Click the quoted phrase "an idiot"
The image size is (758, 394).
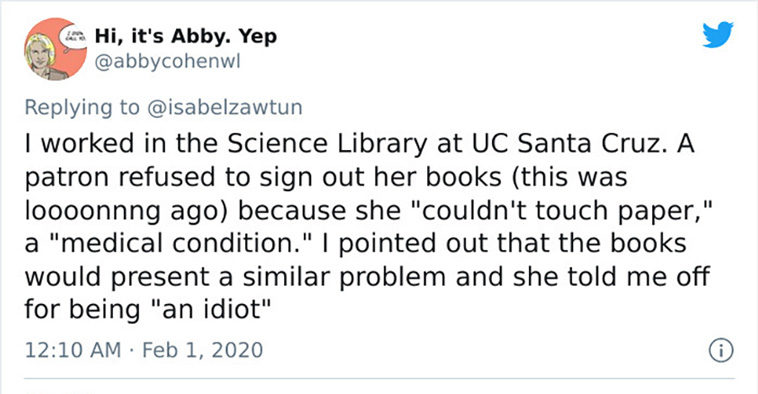pyautogui.click(x=212, y=308)
